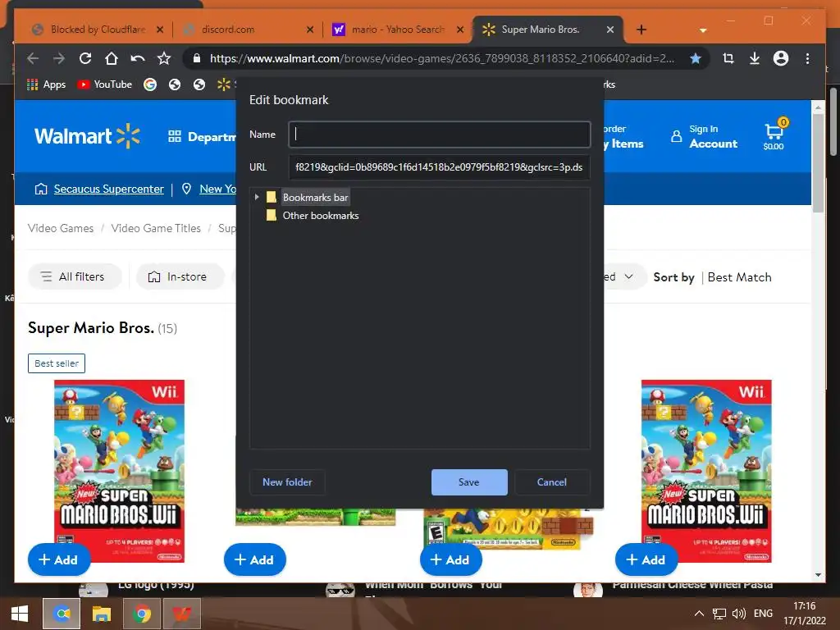
Task: Select the Bookmarks bar folder
Action: 315,197
